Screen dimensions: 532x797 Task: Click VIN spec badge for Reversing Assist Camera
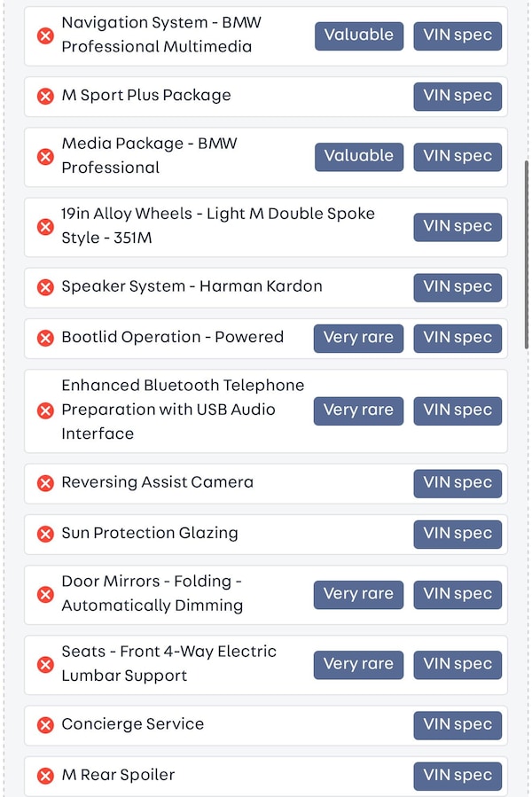tap(458, 483)
